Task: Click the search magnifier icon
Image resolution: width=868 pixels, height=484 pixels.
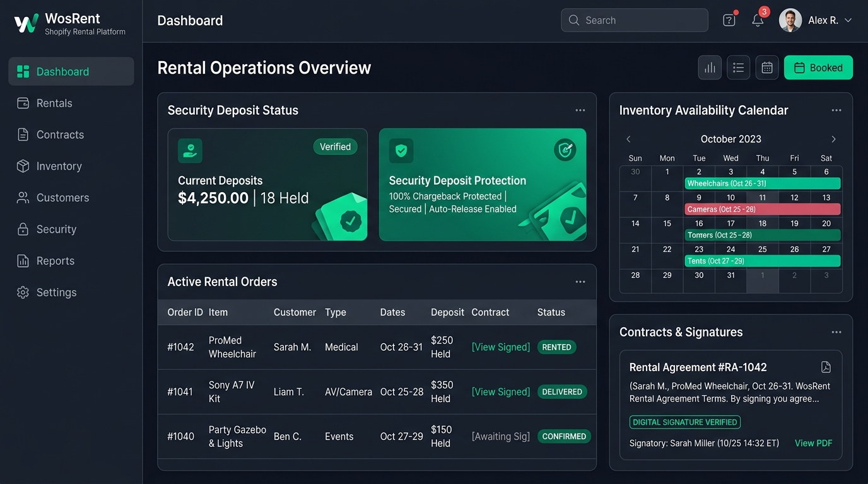Action: point(574,20)
